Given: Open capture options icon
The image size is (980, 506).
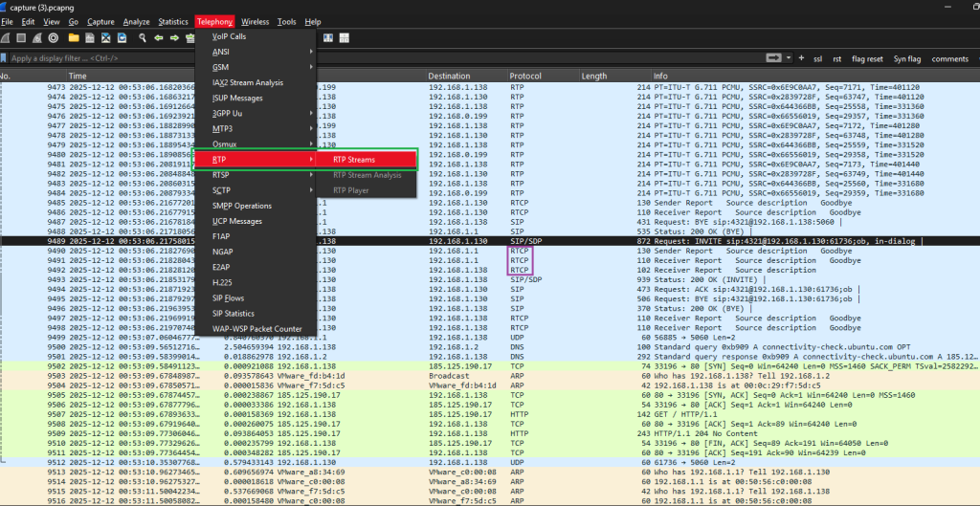Looking at the screenshot, I should pos(54,38).
